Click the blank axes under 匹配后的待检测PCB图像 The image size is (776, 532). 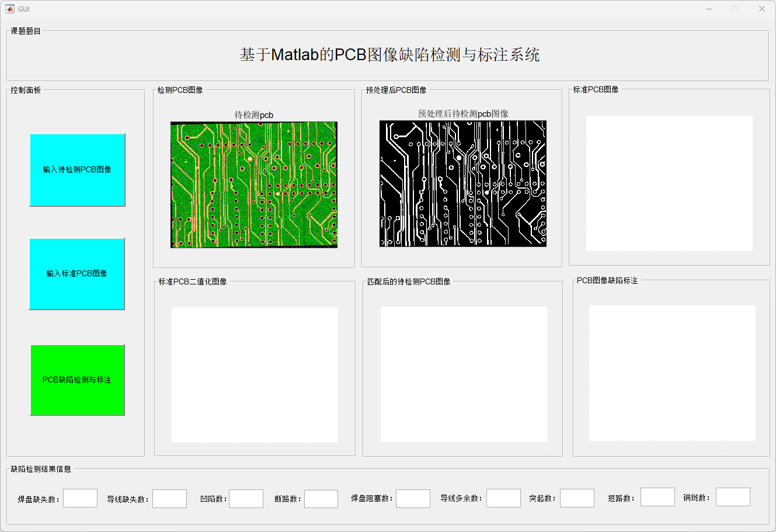(464, 374)
